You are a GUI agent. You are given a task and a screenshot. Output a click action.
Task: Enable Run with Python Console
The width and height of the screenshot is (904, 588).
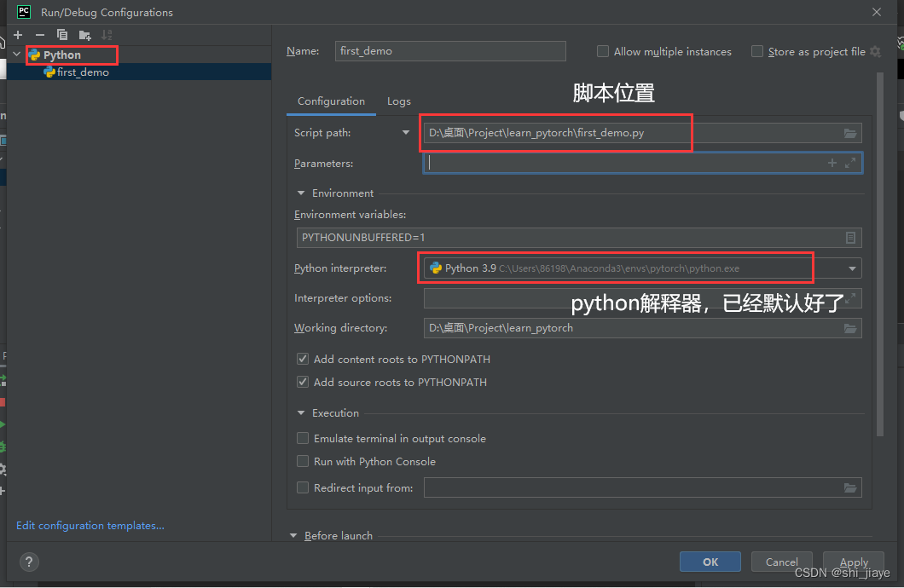(x=303, y=461)
